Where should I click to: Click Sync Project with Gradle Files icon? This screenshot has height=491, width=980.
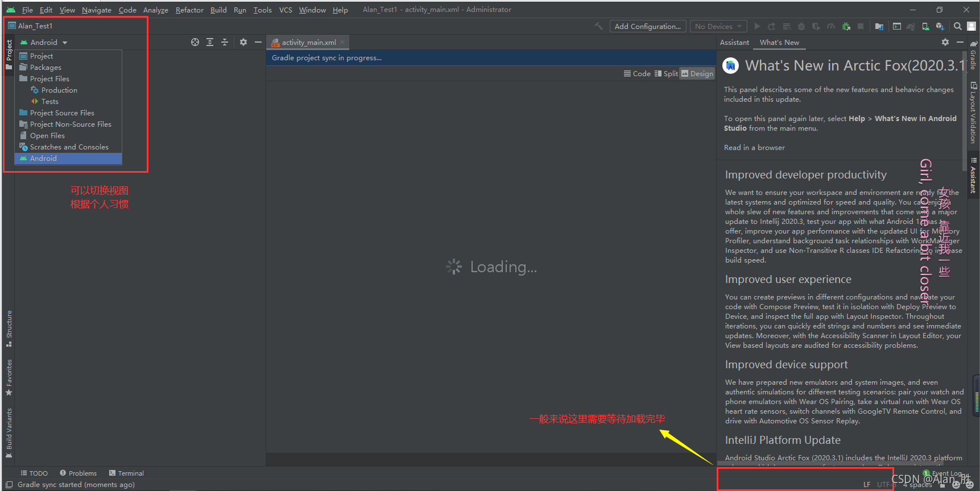[x=911, y=26]
